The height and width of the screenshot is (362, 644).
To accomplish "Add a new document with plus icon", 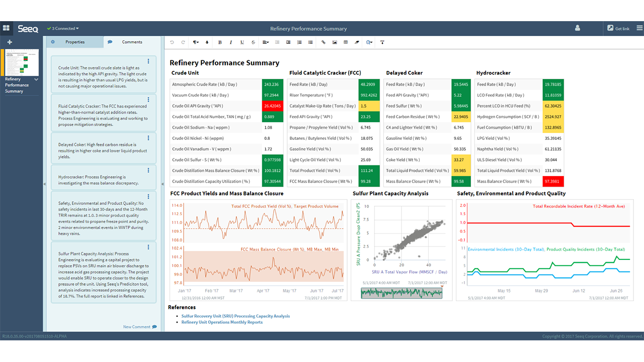I will pos(9,42).
